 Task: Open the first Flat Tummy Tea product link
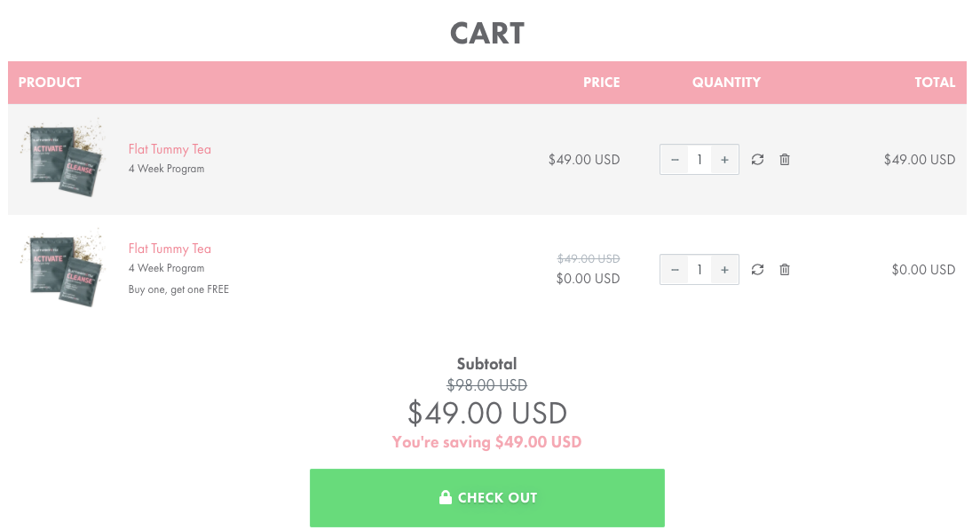tap(170, 149)
